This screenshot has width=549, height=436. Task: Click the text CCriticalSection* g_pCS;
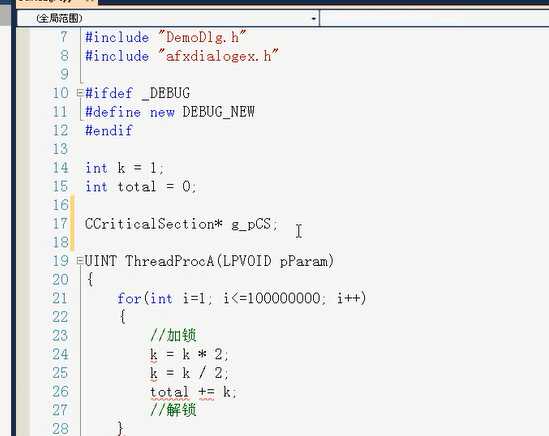point(181,224)
